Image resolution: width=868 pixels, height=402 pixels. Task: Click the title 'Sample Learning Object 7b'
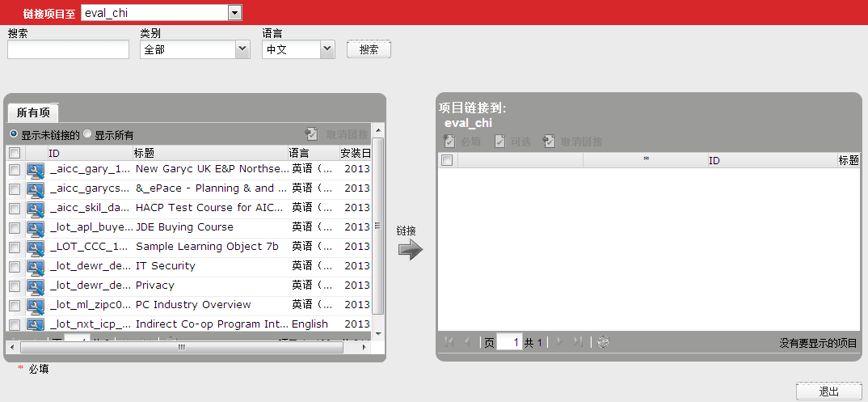[207, 247]
